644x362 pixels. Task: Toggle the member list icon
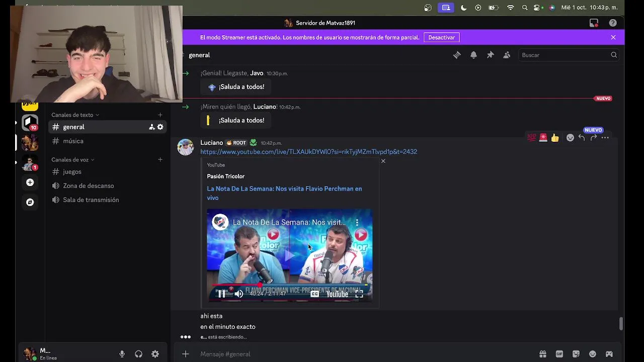507,55
